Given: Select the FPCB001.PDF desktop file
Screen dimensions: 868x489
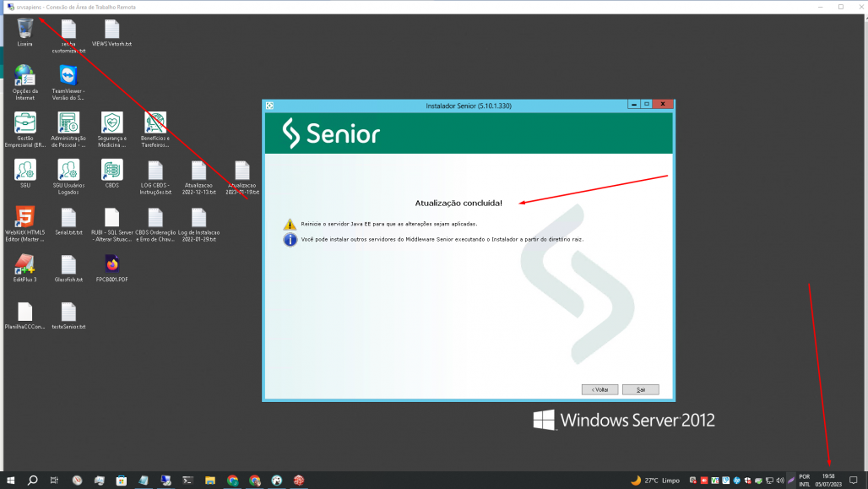Looking at the screenshot, I should pyautogui.click(x=111, y=269).
